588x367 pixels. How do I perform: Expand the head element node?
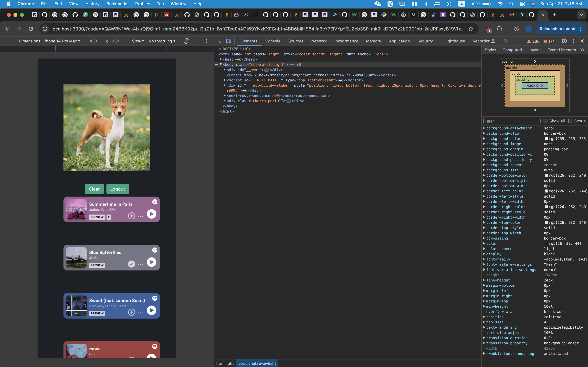click(221, 59)
